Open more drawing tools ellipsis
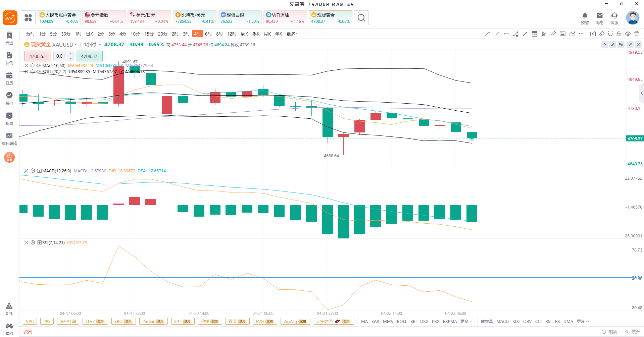Image resolution: width=644 pixels, height=337 pixels. pyautogui.click(x=581, y=34)
